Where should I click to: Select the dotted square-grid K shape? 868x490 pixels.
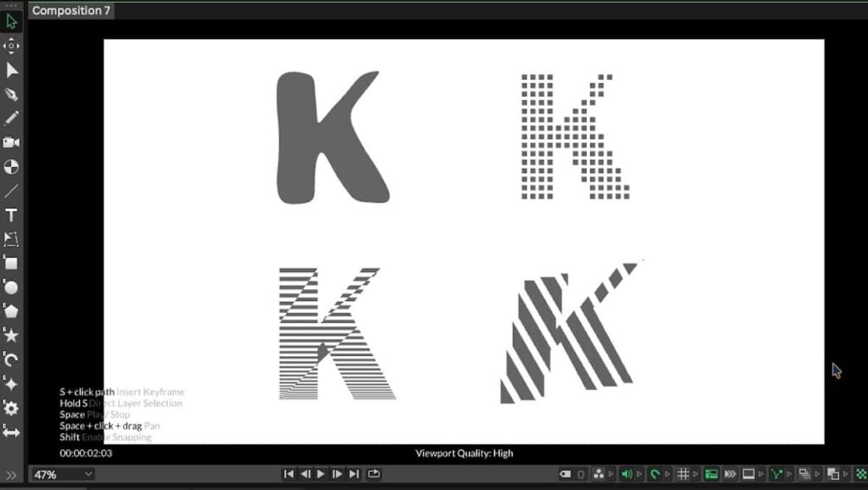coord(576,136)
